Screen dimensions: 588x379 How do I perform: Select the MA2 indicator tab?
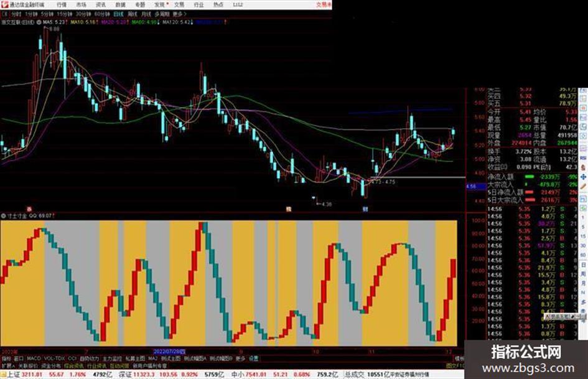pyautogui.click(x=152, y=358)
